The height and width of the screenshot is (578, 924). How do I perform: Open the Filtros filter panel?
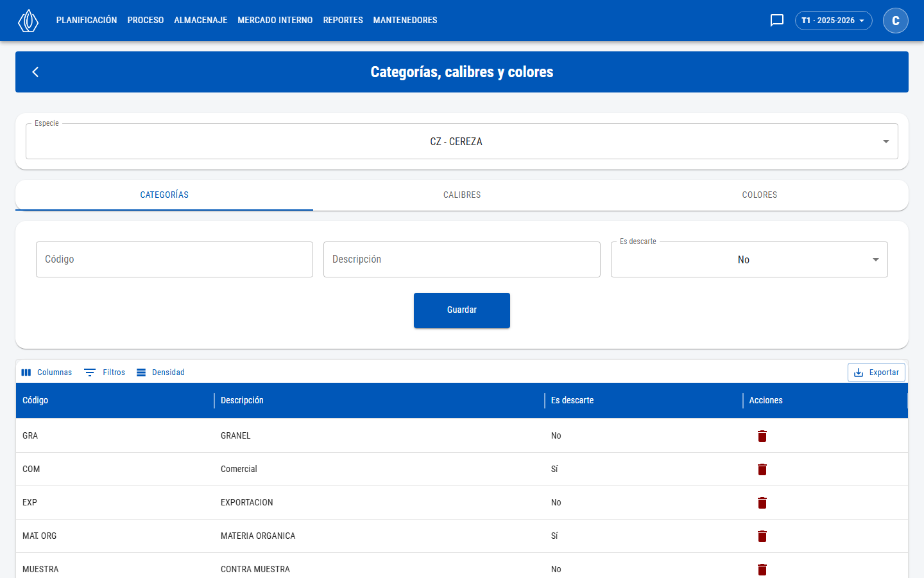[x=105, y=372]
